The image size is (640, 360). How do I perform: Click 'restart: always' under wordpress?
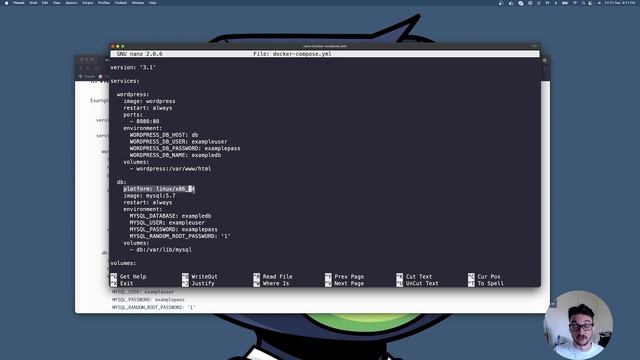(x=148, y=108)
